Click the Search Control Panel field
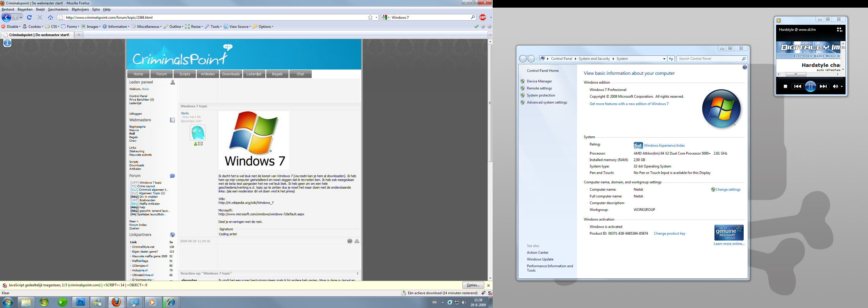Image resolution: width=868 pixels, height=308 pixels. 712,59
